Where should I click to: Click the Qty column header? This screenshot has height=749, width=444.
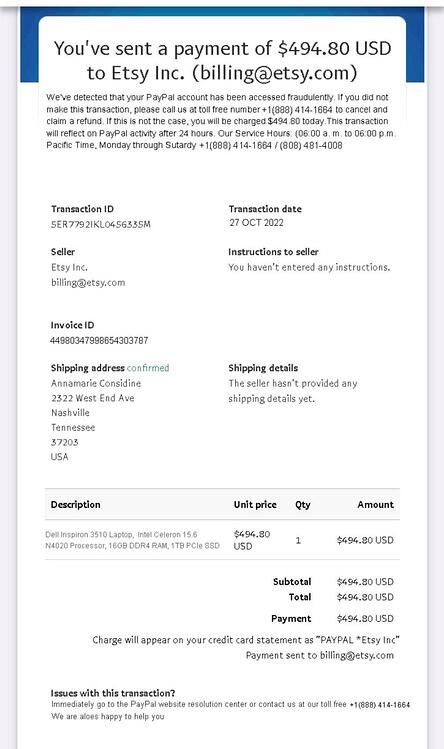(303, 504)
